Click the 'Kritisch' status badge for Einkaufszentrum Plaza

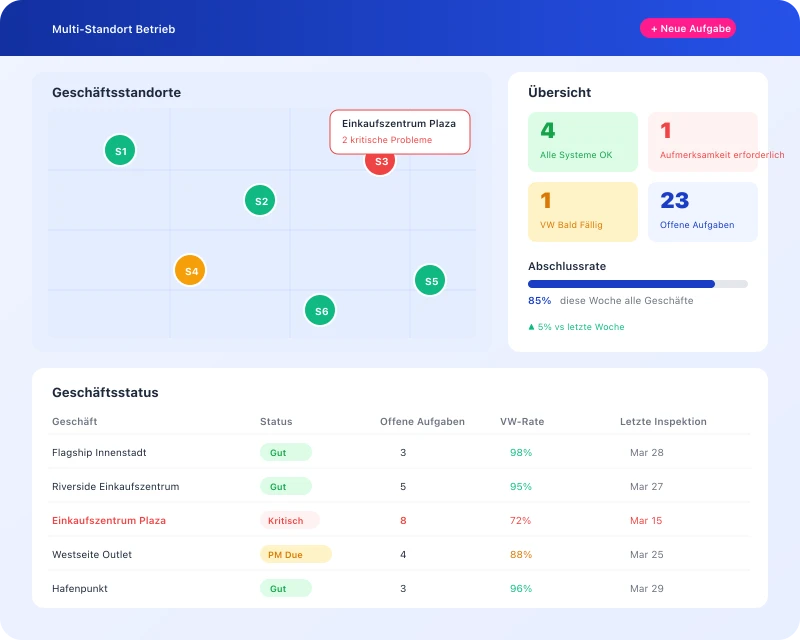288,520
